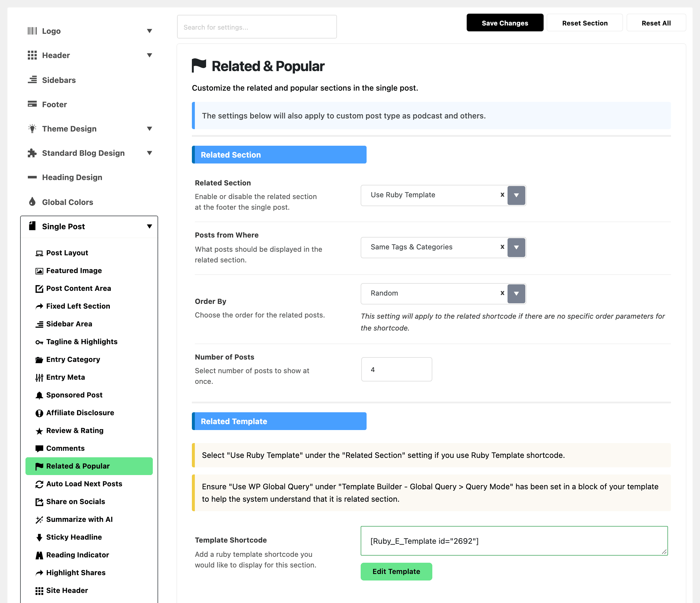Focus the Search for settings field

(257, 27)
